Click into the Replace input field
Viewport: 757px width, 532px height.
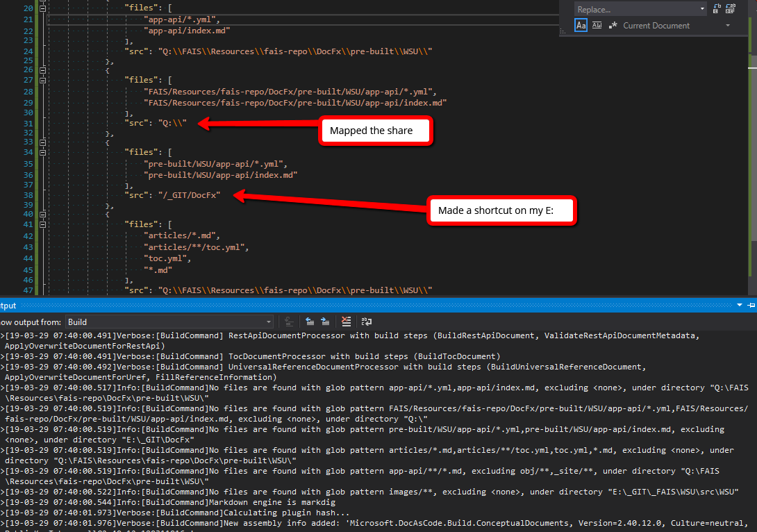pos(636,9)
